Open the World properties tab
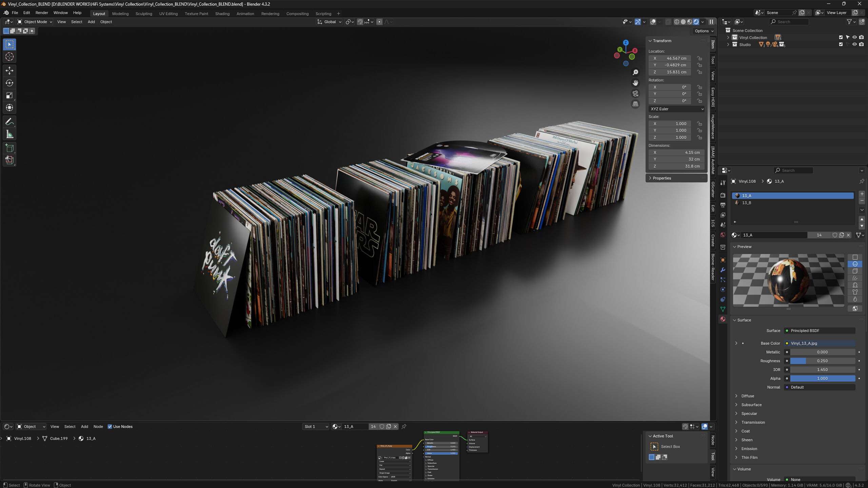868x488 pixels. 723,235
